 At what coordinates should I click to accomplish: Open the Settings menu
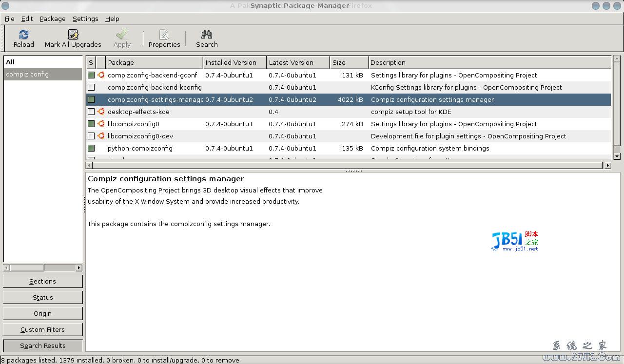pyautogui.click(x=85, y=19)
